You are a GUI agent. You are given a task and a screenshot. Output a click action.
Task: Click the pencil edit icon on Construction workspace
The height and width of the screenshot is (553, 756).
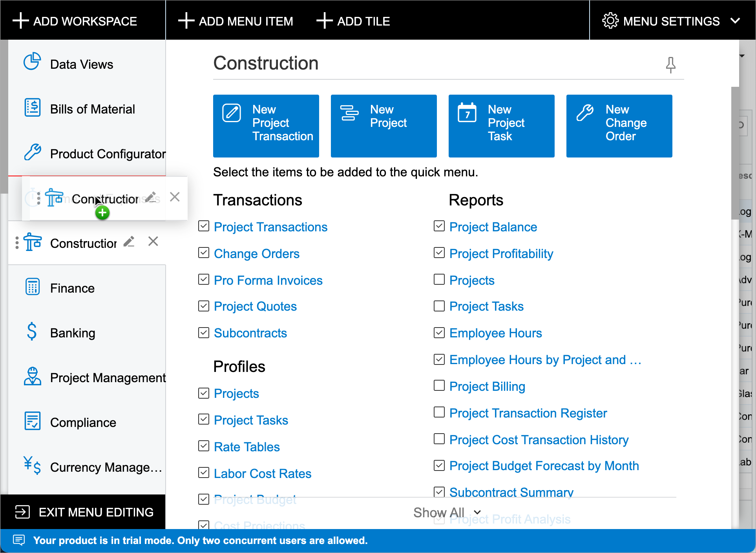coord(129,242)
